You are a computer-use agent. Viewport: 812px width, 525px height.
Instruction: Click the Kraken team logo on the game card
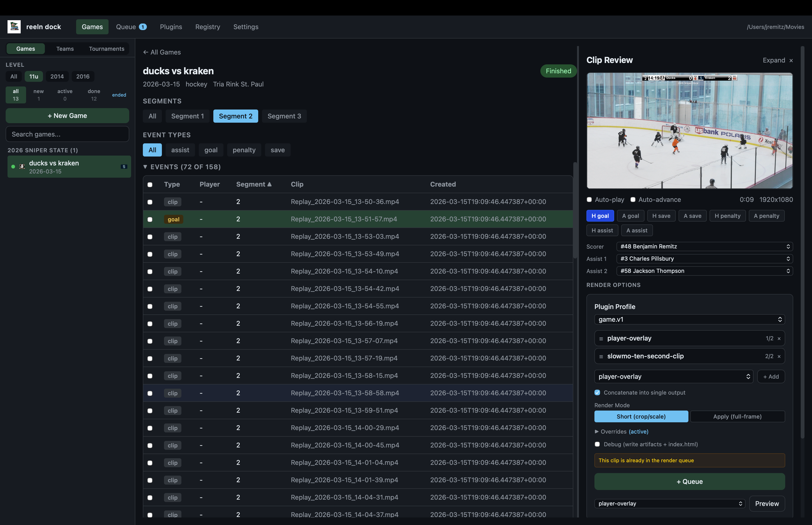click(x=123, y=167)
